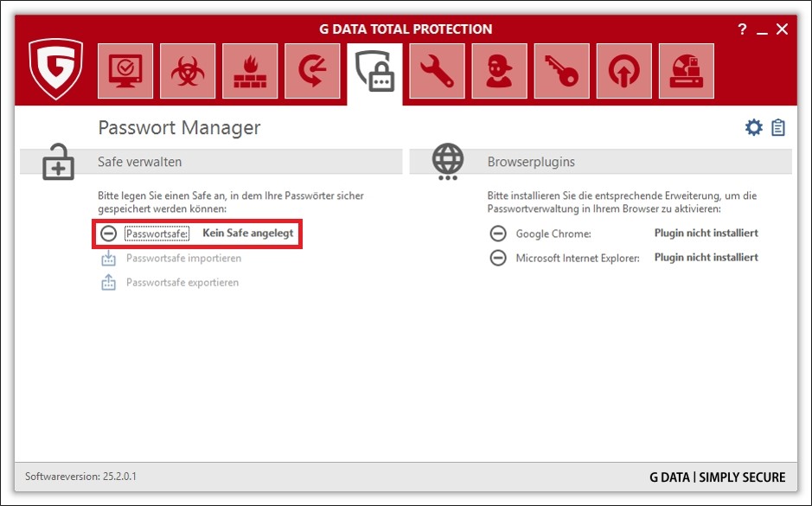812x506 pixels.
Task: Select Passwortsafe exportieren
Action: pos(182,282)
